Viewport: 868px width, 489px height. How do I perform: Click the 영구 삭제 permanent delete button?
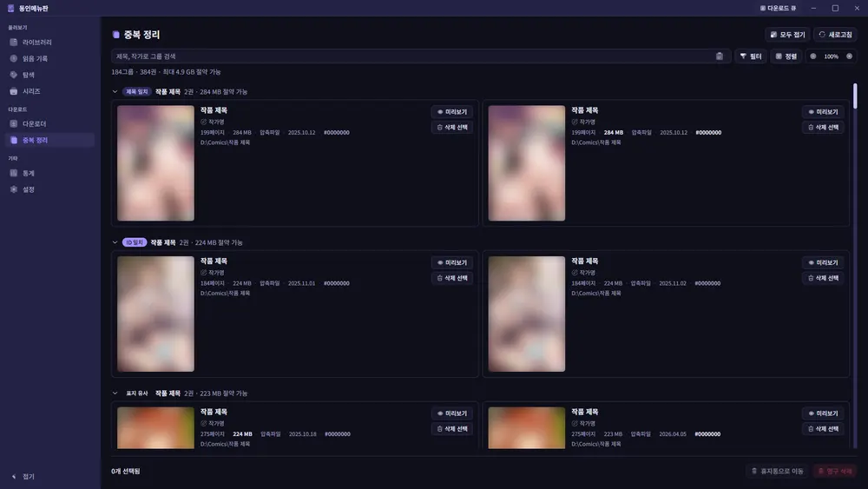[x=835, y=471]
